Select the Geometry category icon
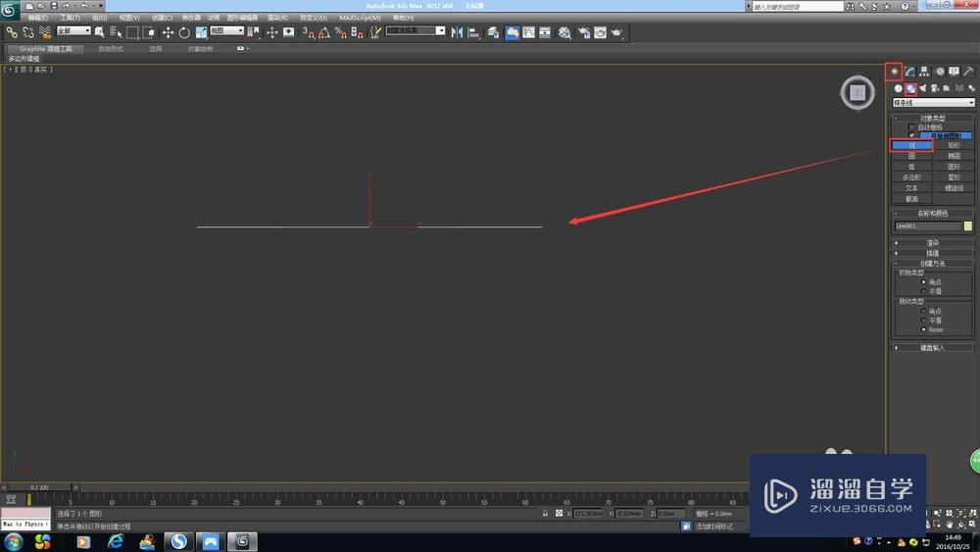This screenshot has height=552, width=980. tap(898, 89)
